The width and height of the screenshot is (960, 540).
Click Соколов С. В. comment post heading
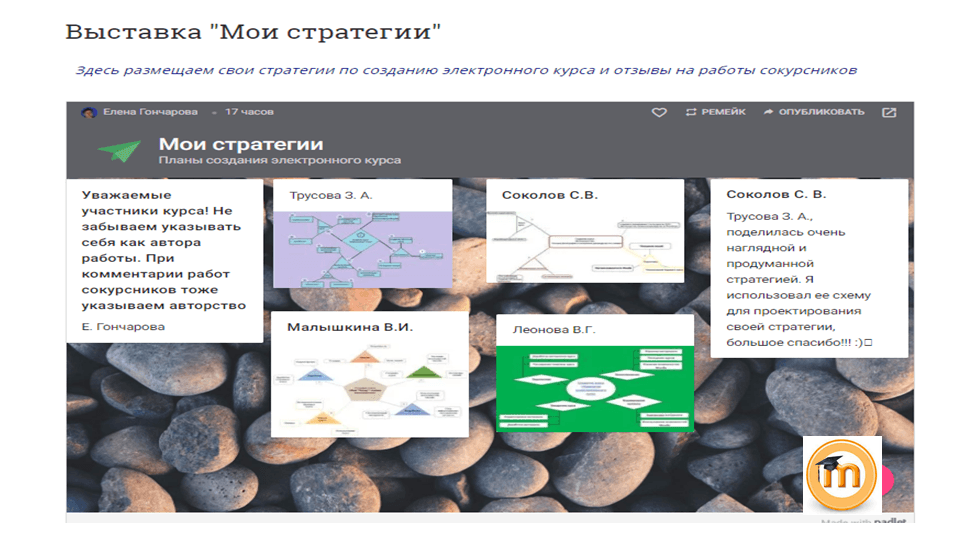click(776, 194)
